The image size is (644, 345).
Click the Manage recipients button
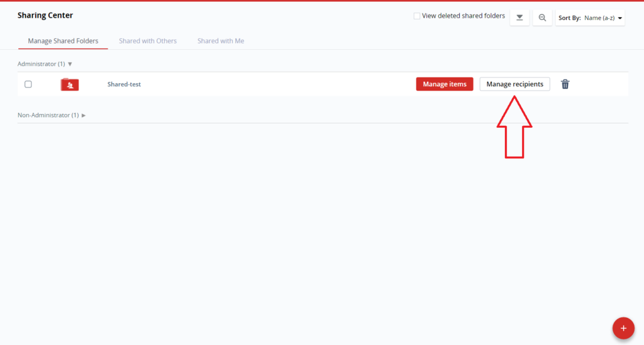pyautogui.click(x=514, y=84)
